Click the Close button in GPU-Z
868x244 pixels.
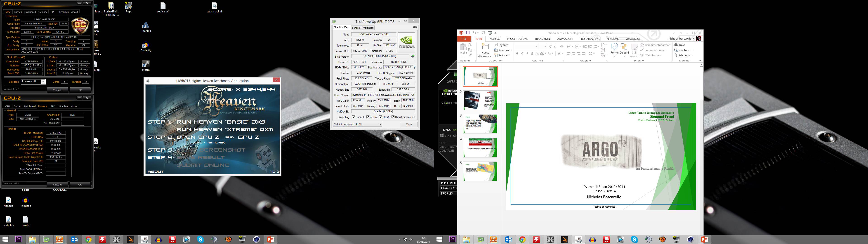409,124
